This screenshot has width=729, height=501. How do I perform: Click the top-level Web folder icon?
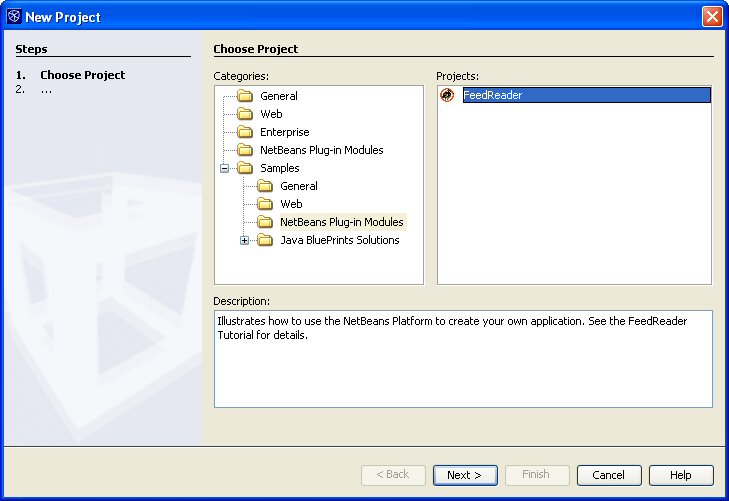(245, 114)
